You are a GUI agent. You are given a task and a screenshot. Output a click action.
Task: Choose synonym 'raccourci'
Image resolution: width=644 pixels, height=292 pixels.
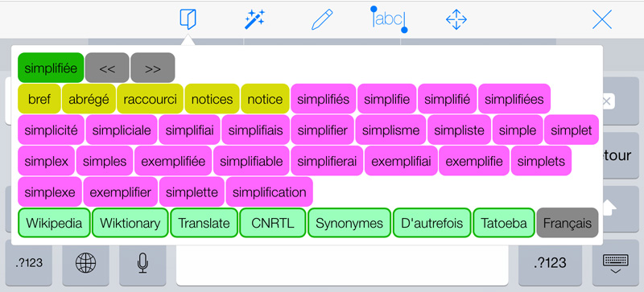tap(150, 99)
